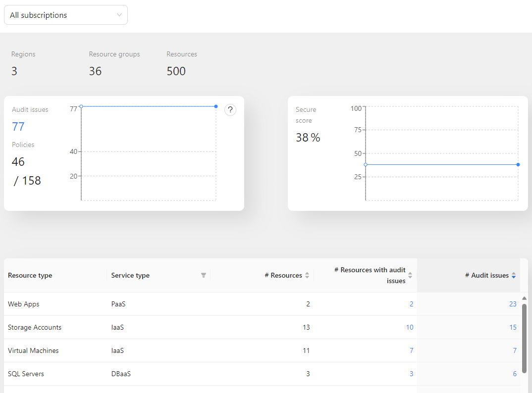Open the Service type filter icon
Image resolution: width=532 pixels, height=393 pixels.
pyautogui.click(x=203, y=275)
